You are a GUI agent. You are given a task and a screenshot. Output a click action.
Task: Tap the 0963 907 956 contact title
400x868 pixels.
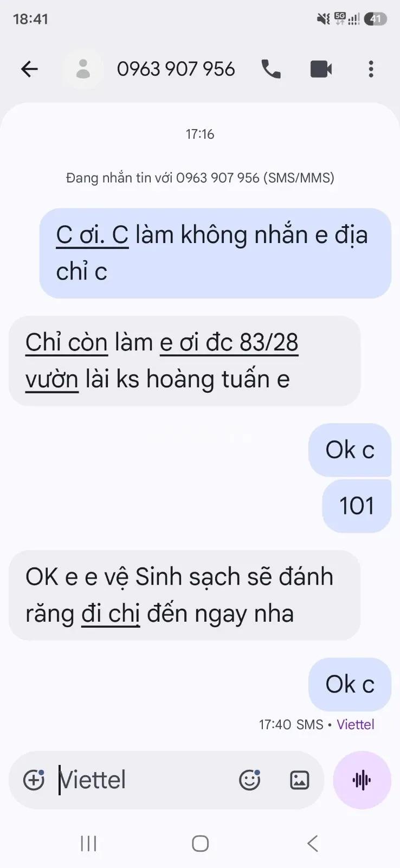click(176, 69)
